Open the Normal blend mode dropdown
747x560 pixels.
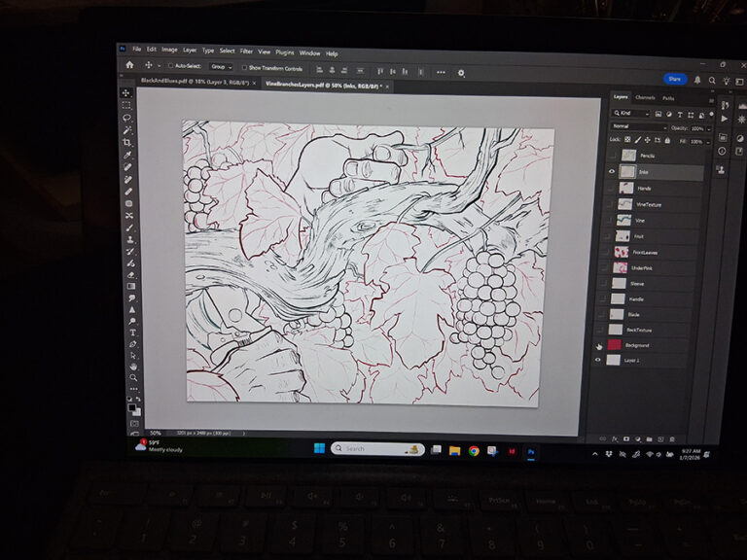pyautogui.click(x=638, y=127)
